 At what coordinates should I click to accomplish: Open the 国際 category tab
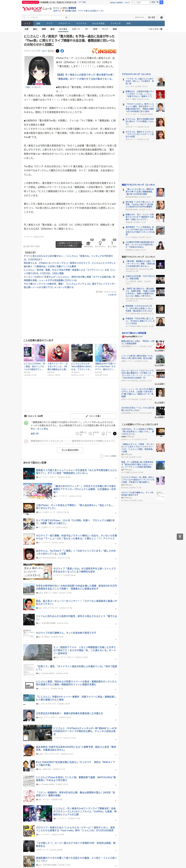tap(44, 29)
